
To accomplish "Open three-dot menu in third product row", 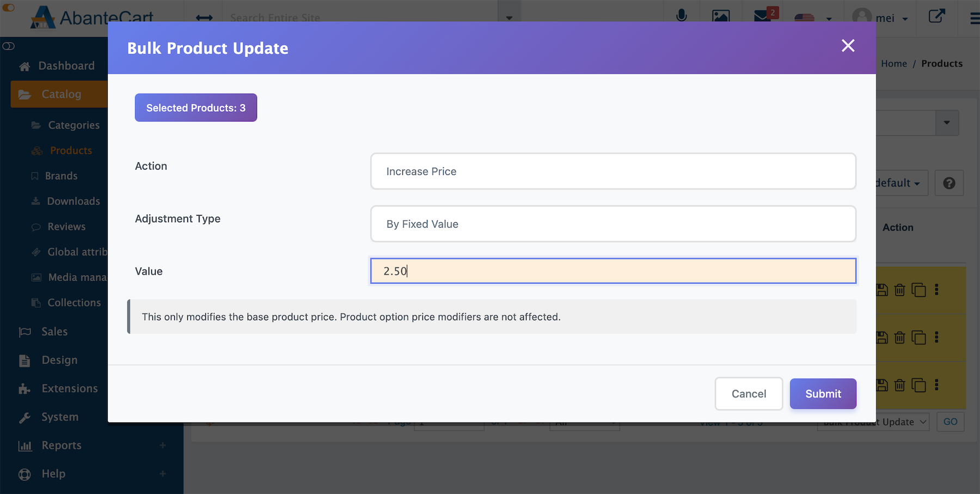I will (x=936, y=385).
